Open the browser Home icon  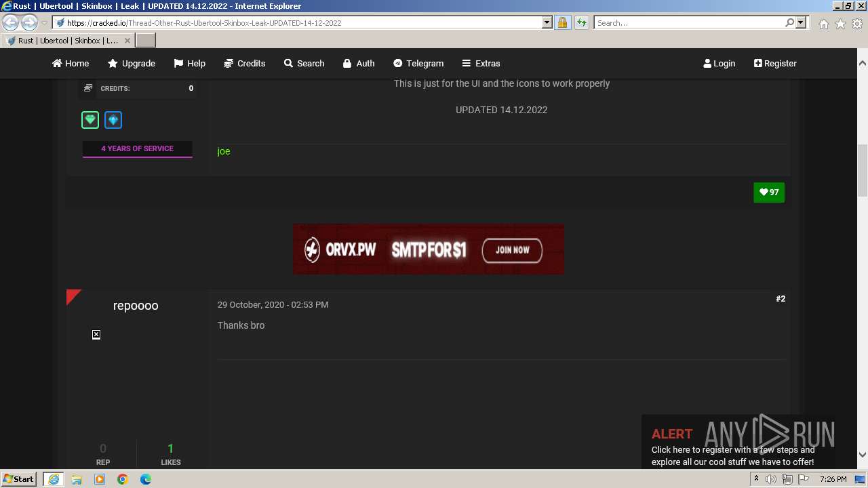point(823,24)
